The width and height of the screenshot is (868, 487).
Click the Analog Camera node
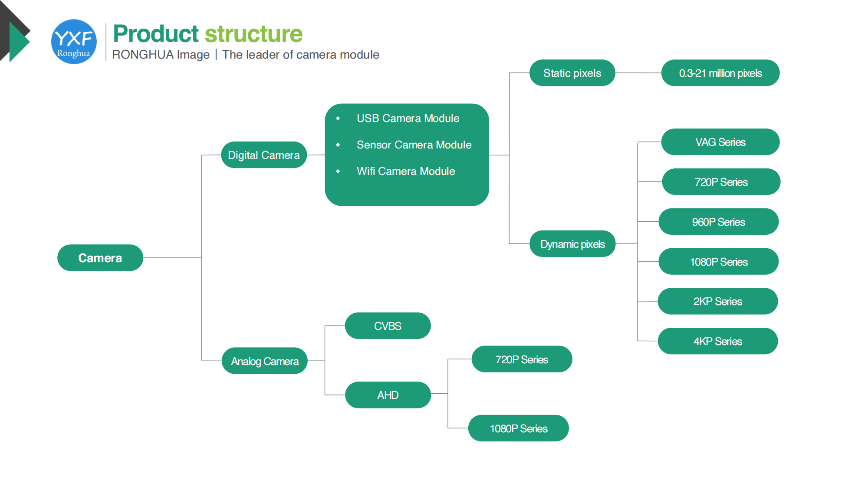point(265,361)
